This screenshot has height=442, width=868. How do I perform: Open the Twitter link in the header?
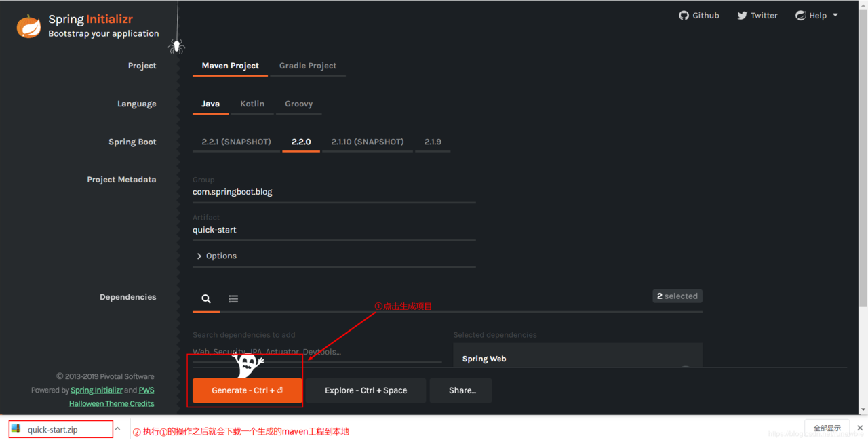pos(757,15)
